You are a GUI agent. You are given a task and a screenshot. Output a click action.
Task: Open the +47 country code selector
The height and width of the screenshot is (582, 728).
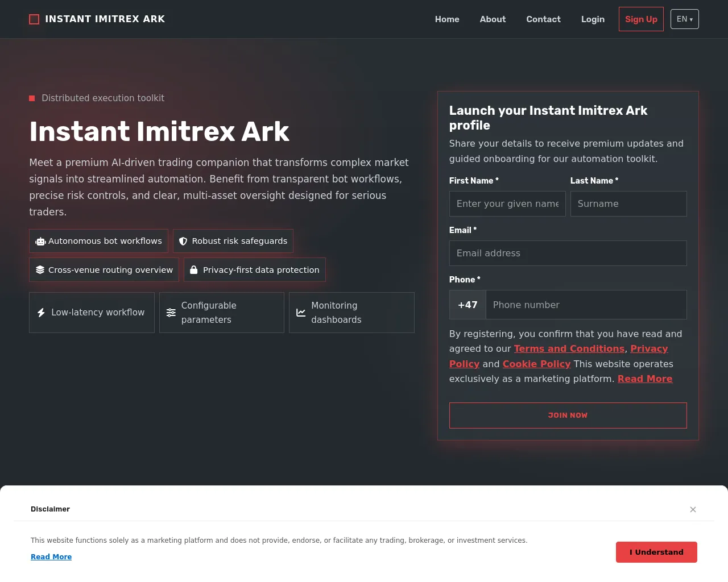tap(468, 305)
